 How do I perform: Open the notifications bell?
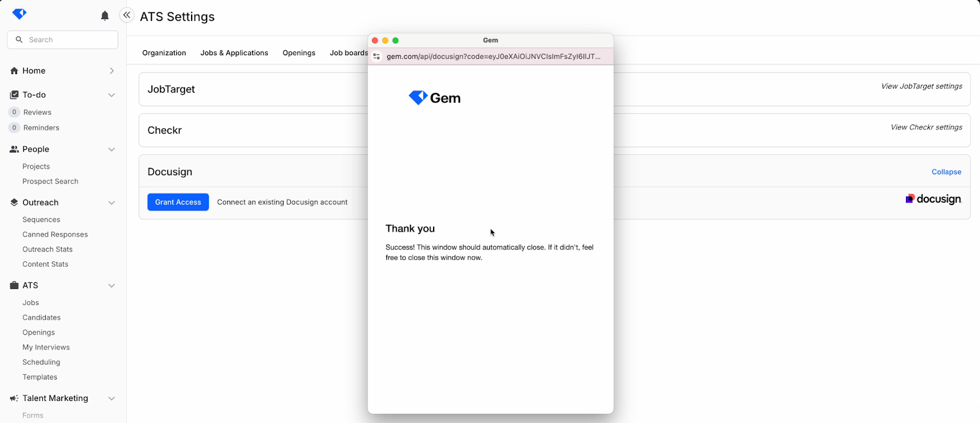pyautogui.click(x=105, y=16)
